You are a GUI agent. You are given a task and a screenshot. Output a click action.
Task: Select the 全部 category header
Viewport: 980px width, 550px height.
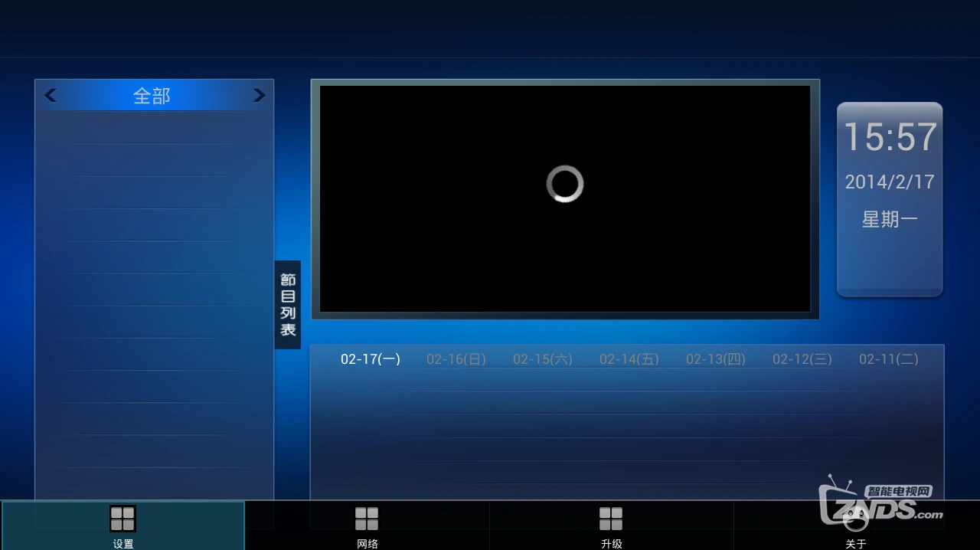click(x=152, y=96)
